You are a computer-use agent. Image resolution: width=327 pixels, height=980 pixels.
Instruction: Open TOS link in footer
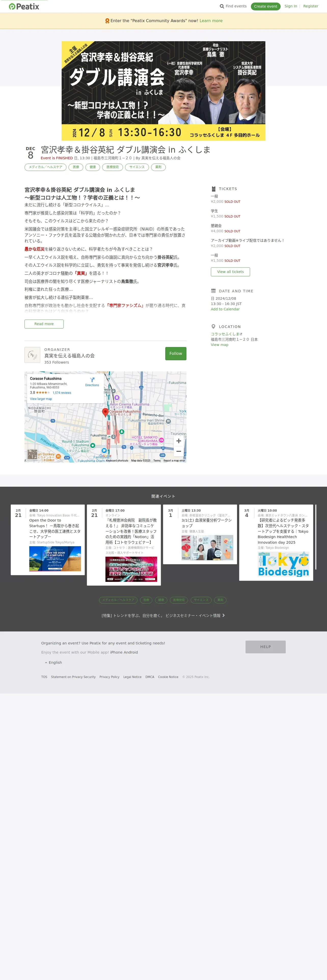pos(44,677)
